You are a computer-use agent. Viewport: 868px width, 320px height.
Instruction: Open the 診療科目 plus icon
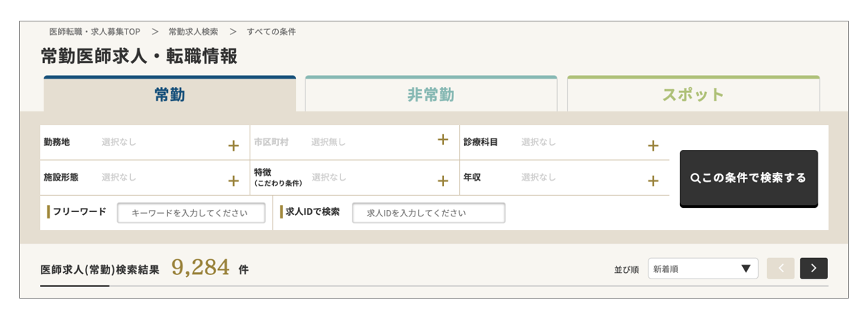click(653, 146)
